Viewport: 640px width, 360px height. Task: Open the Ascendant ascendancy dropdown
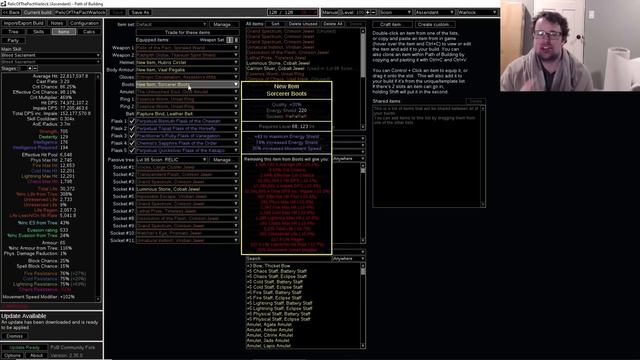coord(434,12)
